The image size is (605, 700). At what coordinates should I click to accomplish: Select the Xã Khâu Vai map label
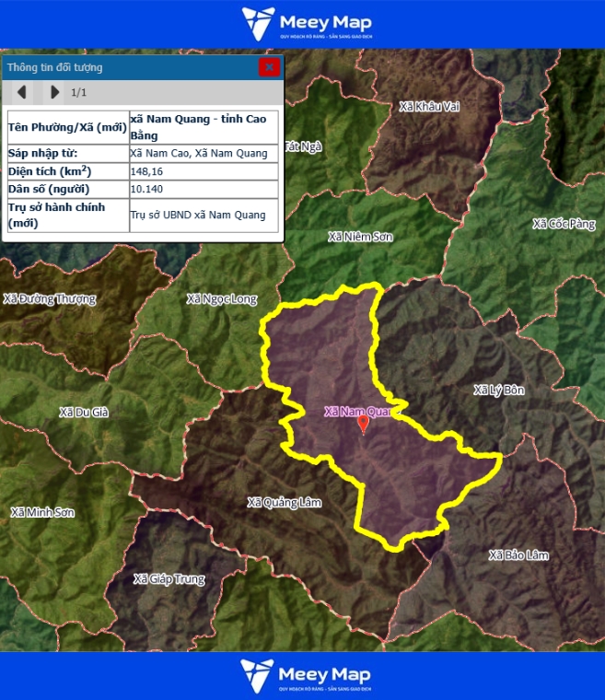tap(429, 107)
